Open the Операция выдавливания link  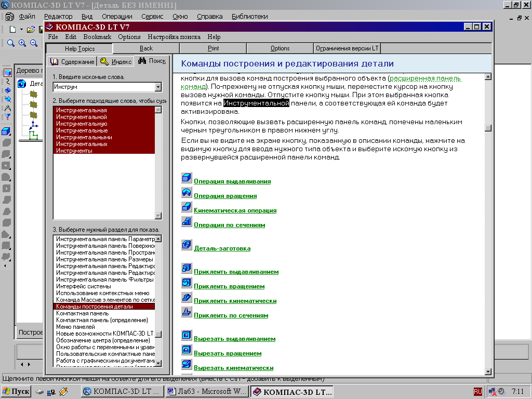point(232,181)
